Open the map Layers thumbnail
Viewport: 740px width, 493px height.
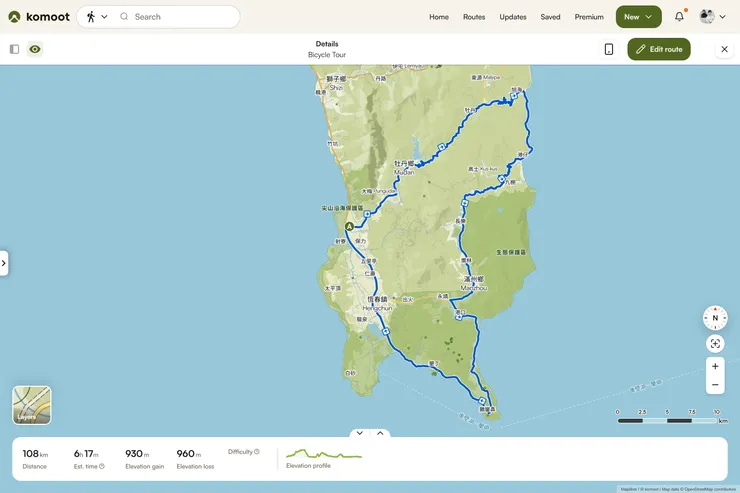pos(31,405)
